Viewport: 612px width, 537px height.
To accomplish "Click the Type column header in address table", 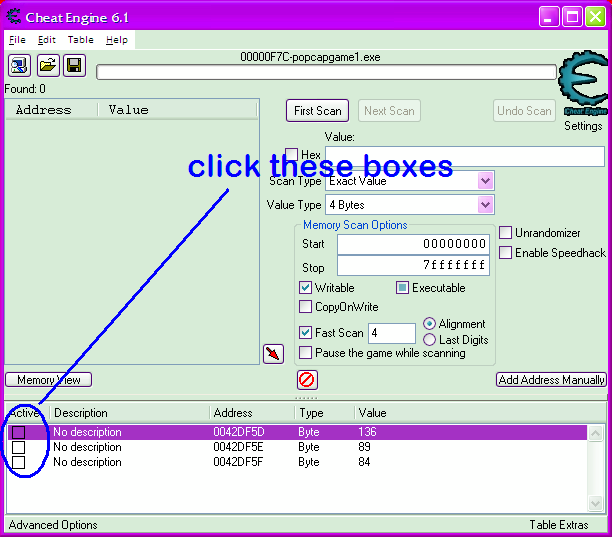I will coord(324,413).
